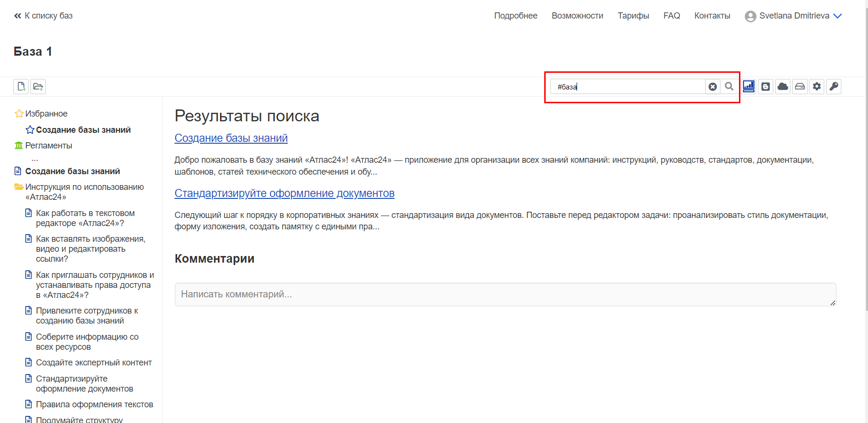Click the new folder icon

pyautogui.click(x=38, y=87)
